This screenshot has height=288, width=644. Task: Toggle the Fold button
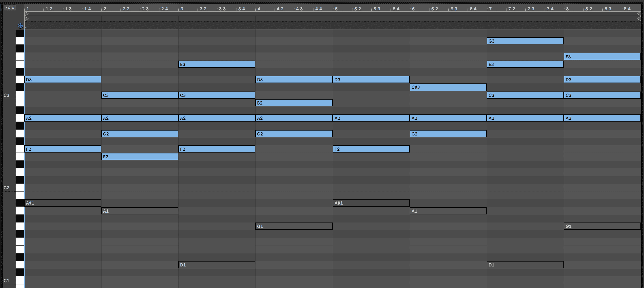tap(10, 7)
